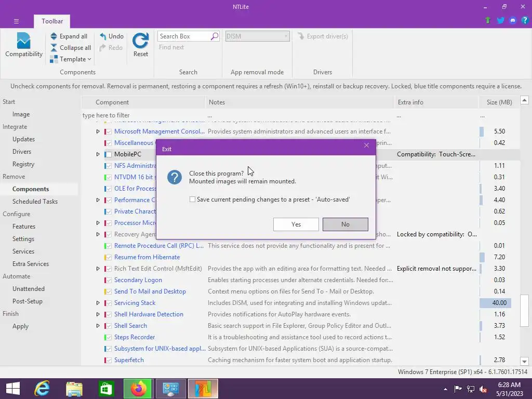Open the Template dropdown
The height and width of the screenshot is (399, 532).
(x=71, y=59)
